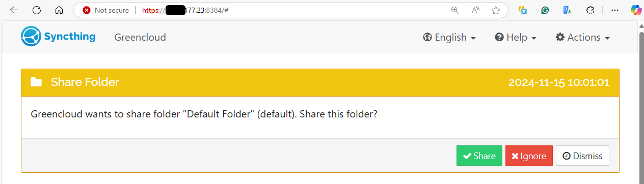Open the zoom magnifier icon in the address bar
The width and height of the screenshot is (644, 184).
pos(455,10)
